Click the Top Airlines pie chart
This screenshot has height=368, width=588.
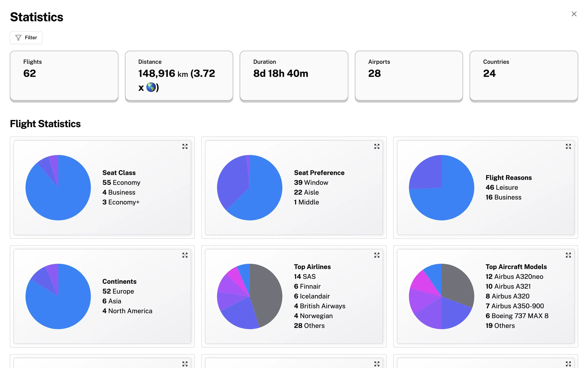(249, 296)
